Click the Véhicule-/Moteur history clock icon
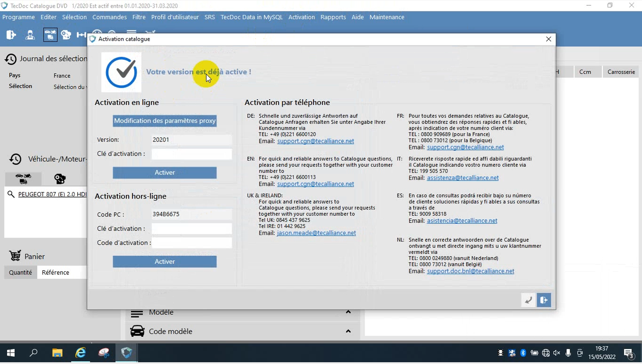The width and height of the screenshot is (642, 364). click(16, 159)
